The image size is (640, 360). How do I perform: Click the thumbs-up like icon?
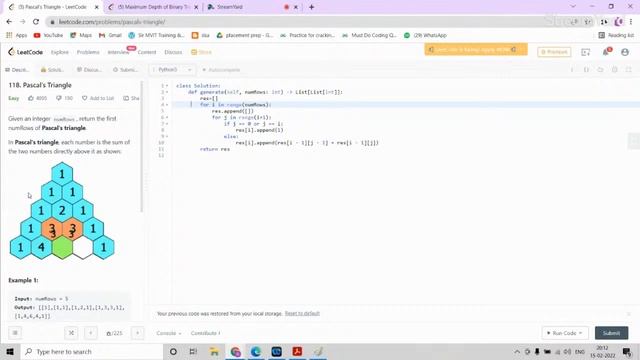pyautogui.click(x=31, y=98)
